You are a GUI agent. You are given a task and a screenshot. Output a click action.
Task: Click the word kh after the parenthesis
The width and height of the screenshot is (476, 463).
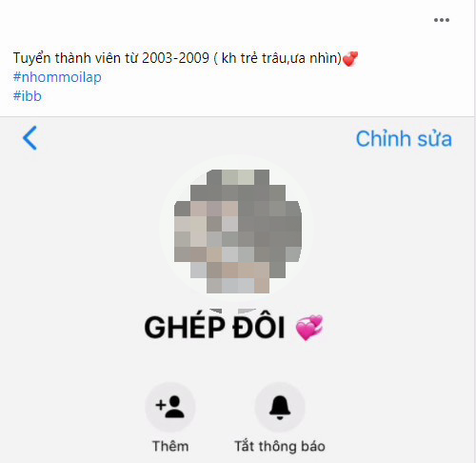pos(229,58)
